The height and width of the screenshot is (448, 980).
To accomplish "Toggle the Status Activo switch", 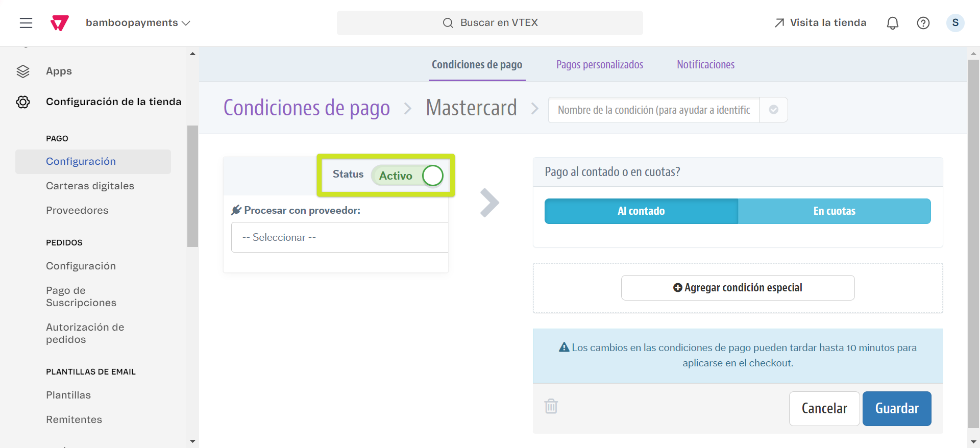I will pyautogui.click(x=408, y=176).
